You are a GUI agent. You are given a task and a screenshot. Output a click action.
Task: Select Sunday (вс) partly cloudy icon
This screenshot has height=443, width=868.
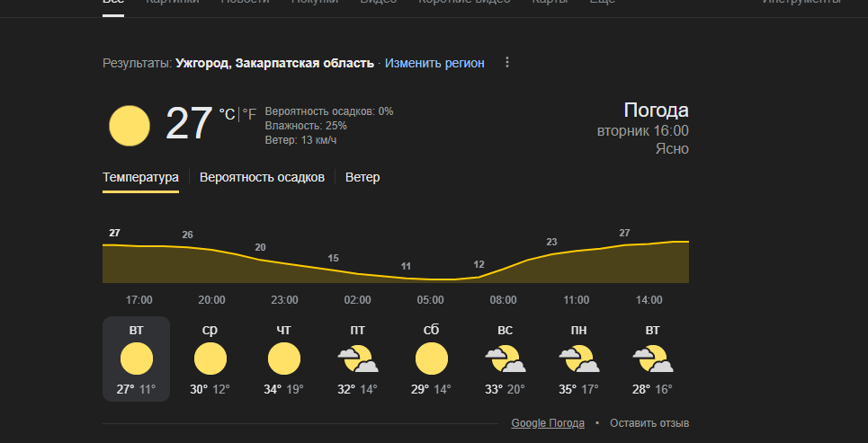(506, 359)
